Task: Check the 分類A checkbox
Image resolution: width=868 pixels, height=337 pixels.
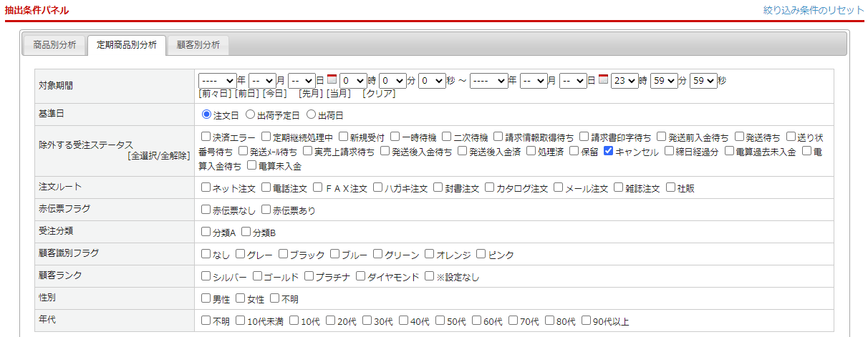Action: (206, 233)
